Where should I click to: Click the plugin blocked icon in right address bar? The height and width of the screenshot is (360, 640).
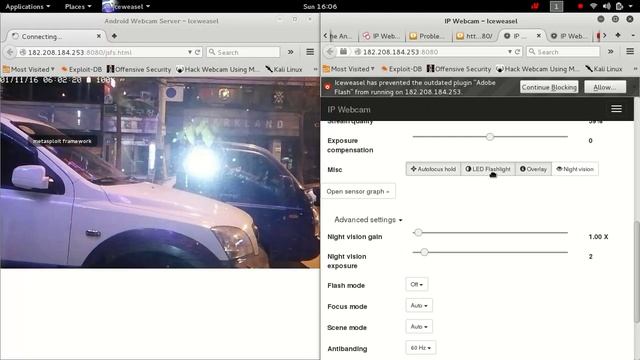click(344, 52)
